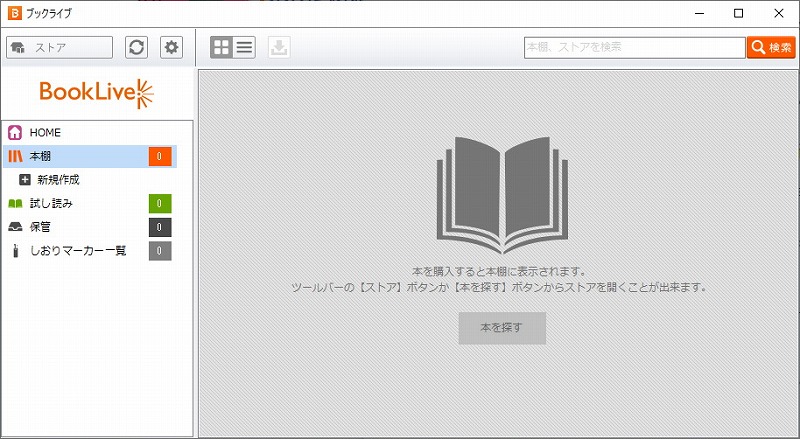
Task: Click the 本棚 books icon
Action: tap(15, 156)
